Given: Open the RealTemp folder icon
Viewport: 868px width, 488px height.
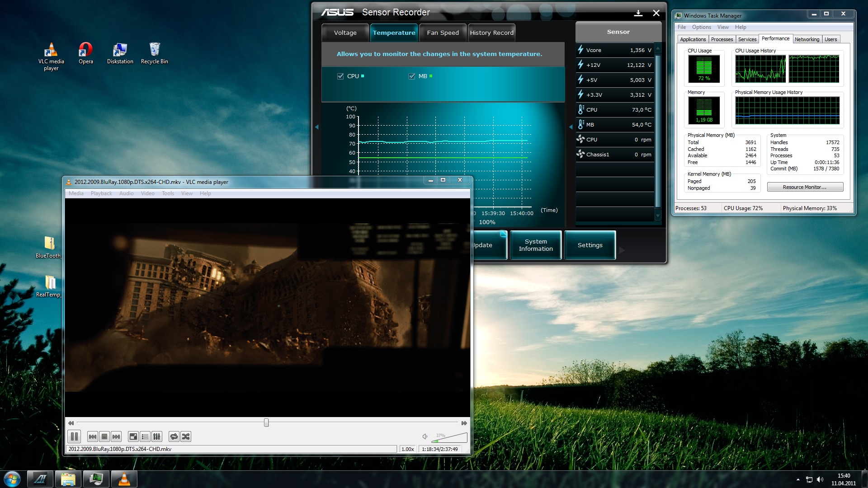Looking at the screenshot, I should click(49, 286).
